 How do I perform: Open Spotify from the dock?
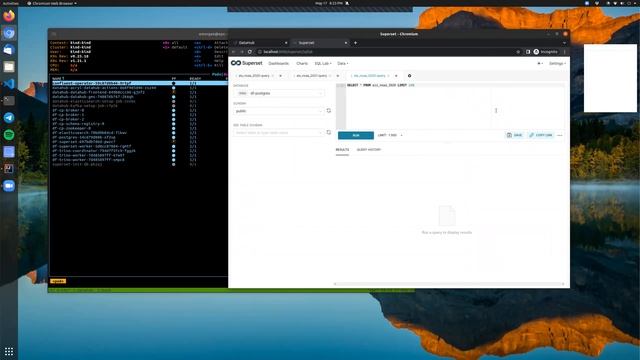[x=9, y=135]
